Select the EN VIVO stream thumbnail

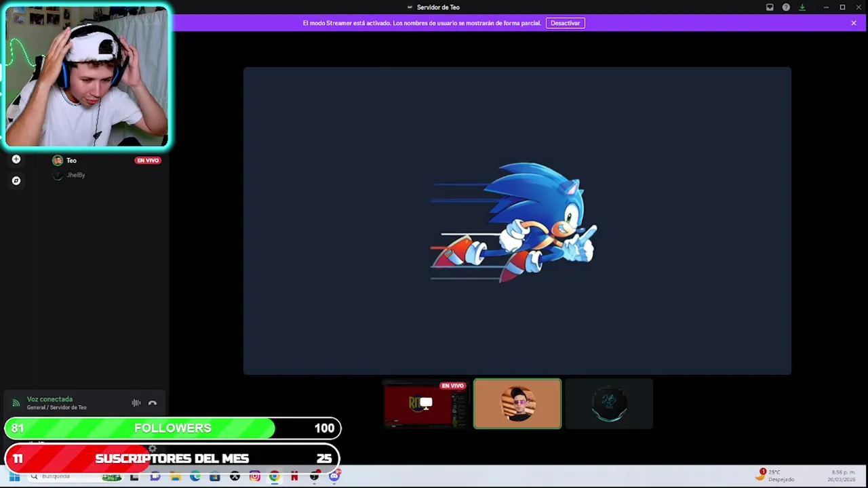pos(426,404)
